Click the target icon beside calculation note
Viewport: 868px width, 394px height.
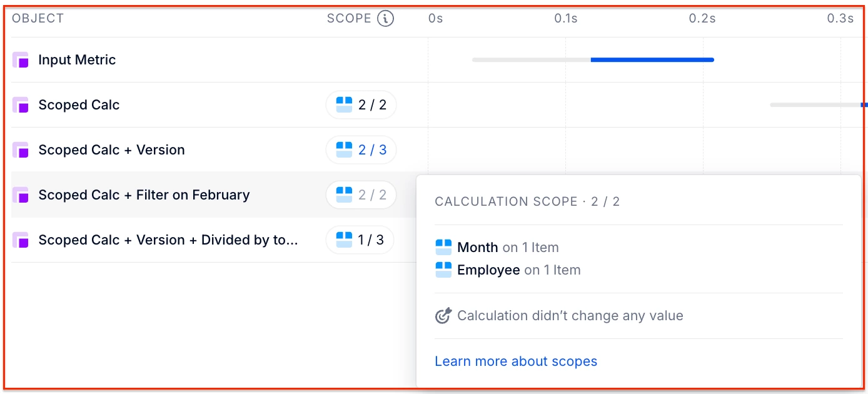443,316
